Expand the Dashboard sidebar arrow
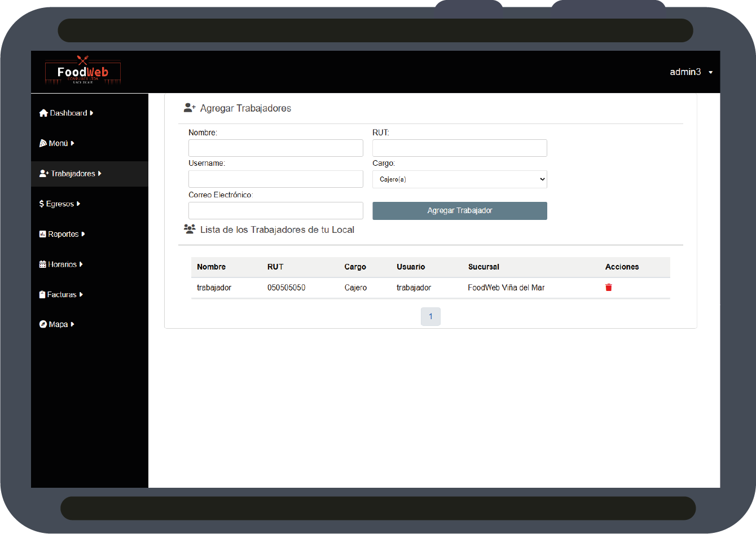The image size is (756, 534). (x=91, y=113)
